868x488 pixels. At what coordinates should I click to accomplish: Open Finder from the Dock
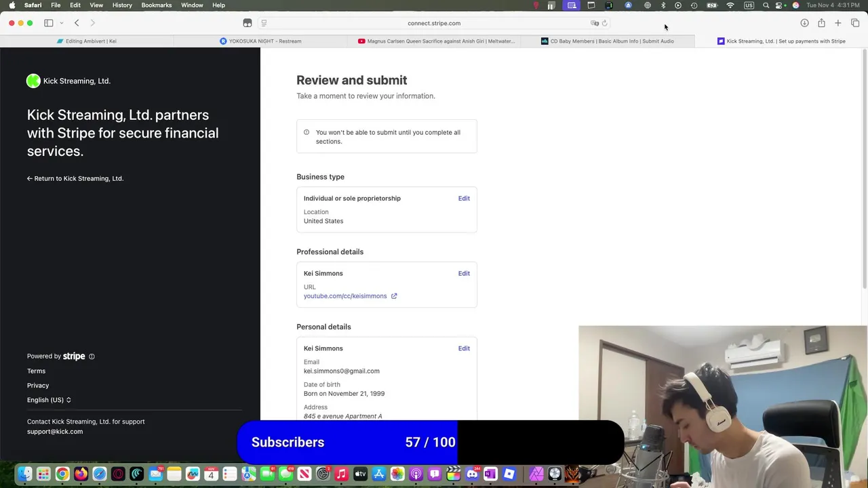(x=25, y=474)
